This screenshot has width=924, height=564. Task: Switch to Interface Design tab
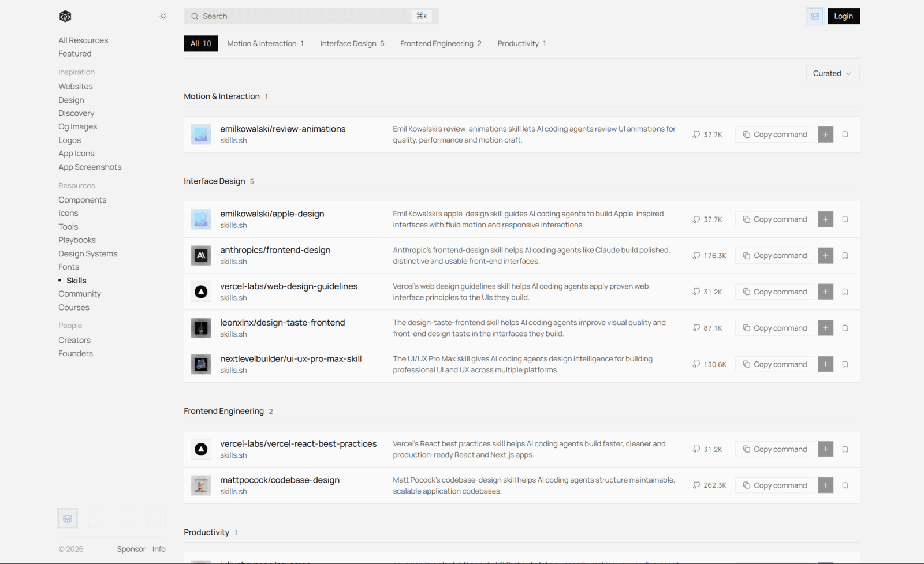[352, 43]
